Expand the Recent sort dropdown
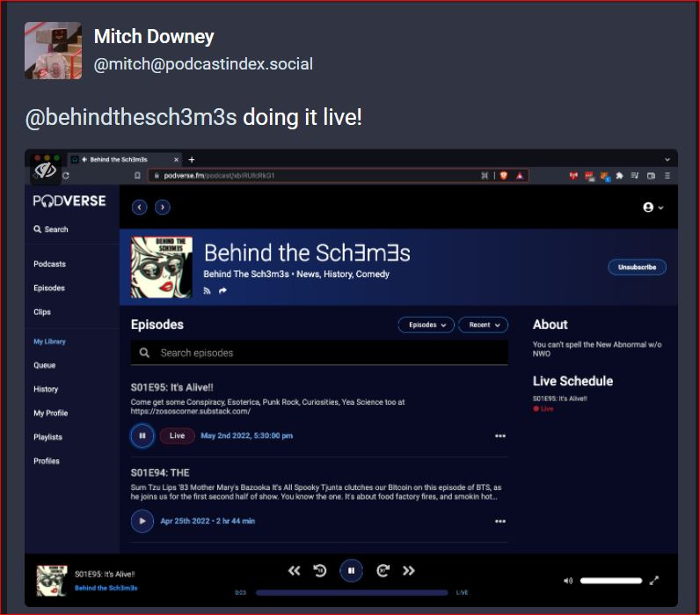Screen dimensions: 700x615 [x=484, y=325]
